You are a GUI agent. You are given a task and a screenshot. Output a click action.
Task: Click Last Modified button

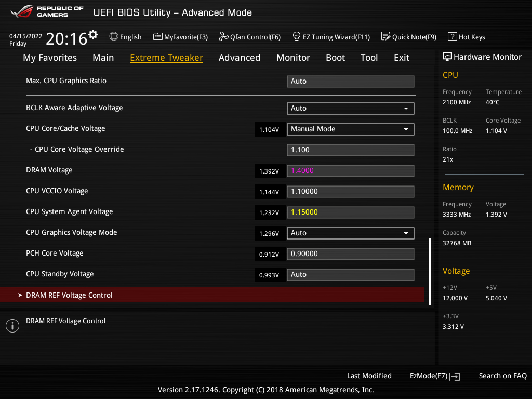click(x=369, y=376)
